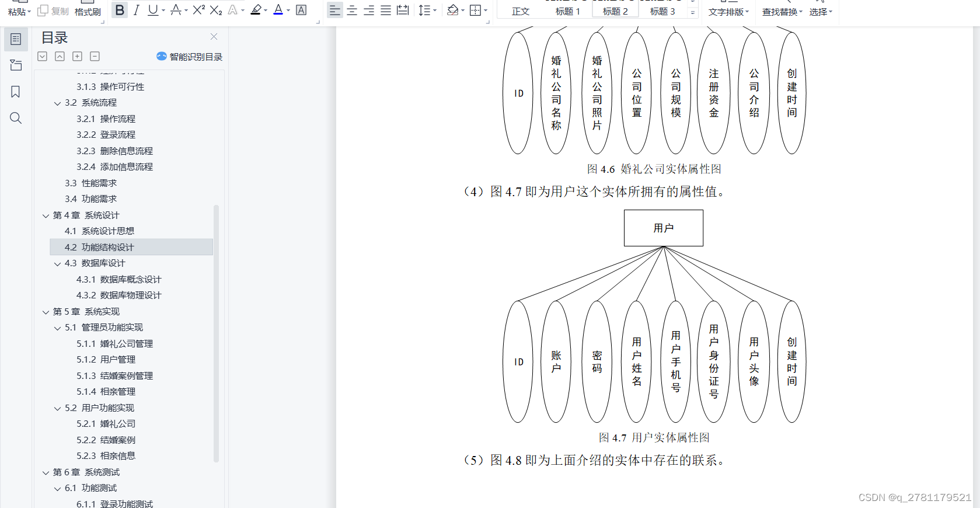980x508 pixels.
Task: Navigate to 5.1.3 结婚案例管理
Action: tap(114, 375)
